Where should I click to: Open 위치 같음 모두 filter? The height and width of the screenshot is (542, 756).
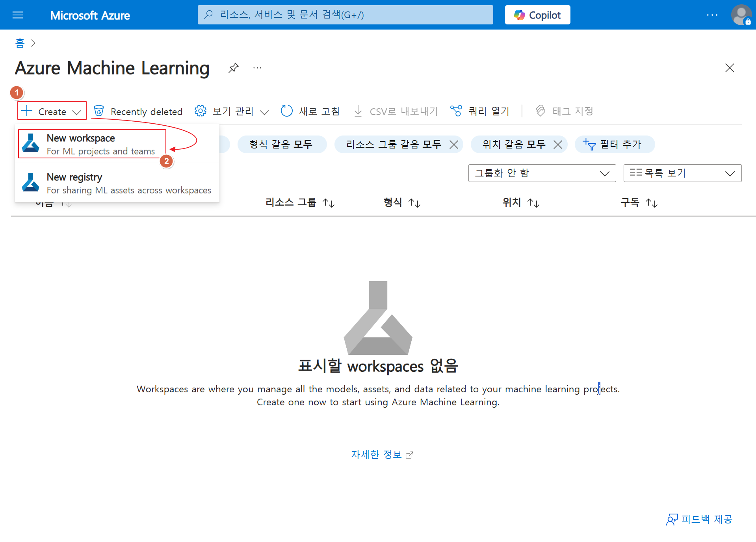(x=514, y=144)
